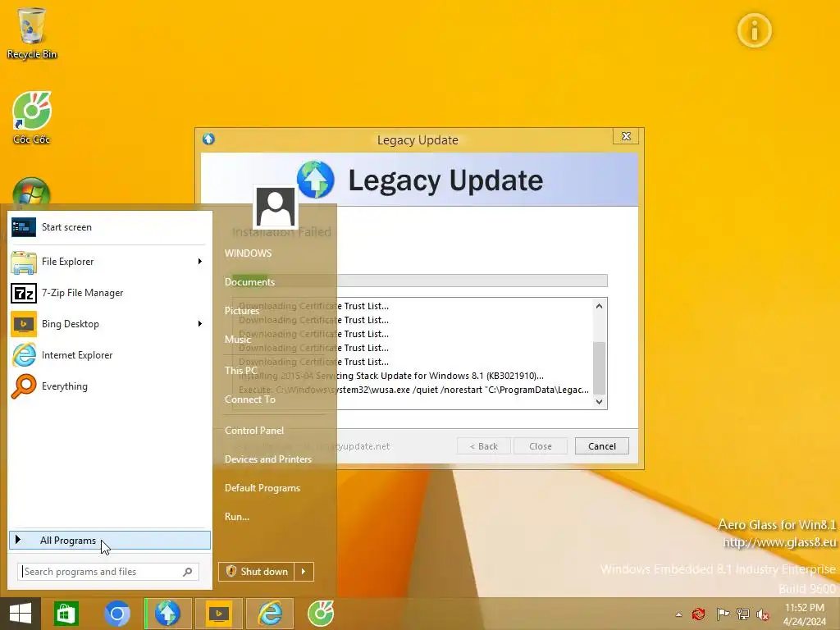Click the Legacy Update title bar icon
This screenshot has width=840, height=630.
208,139
